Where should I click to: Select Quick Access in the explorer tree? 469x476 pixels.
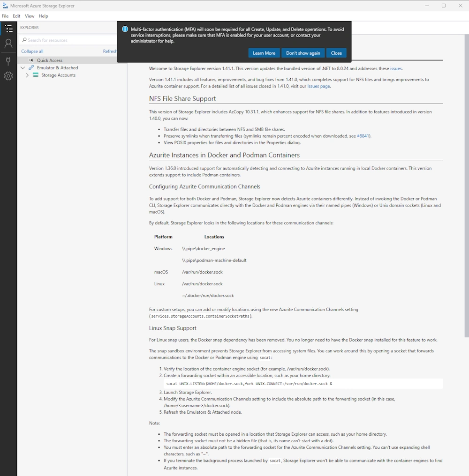pyautogui.click(x=50, y=60)
